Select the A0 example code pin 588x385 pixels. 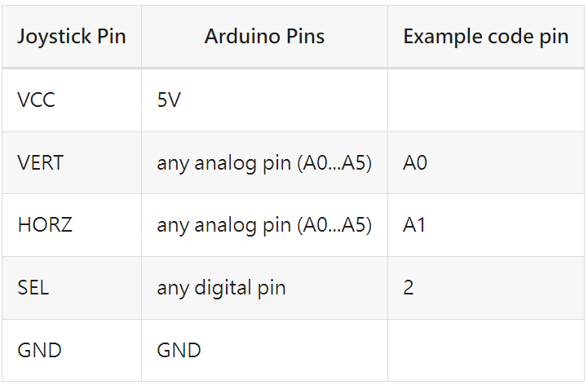(x=485, y=163)
